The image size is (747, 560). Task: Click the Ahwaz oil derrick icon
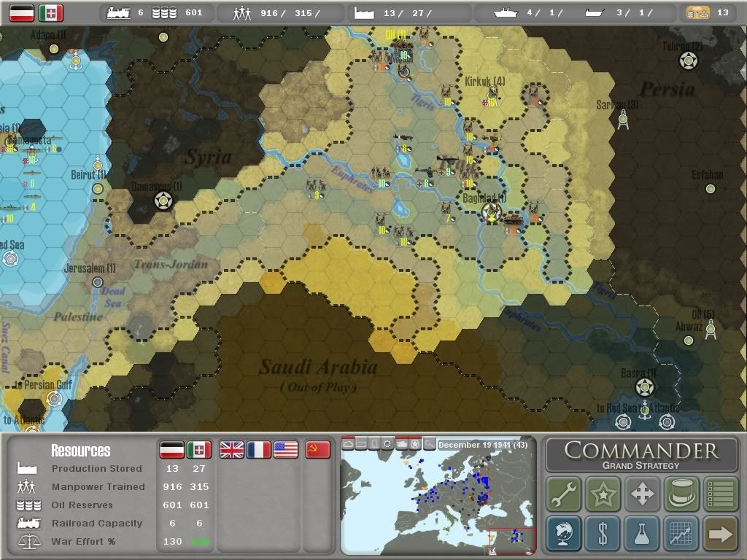point(711,329)
